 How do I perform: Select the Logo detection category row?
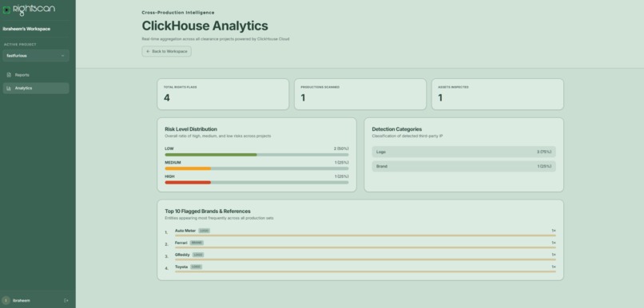[463, 152]
